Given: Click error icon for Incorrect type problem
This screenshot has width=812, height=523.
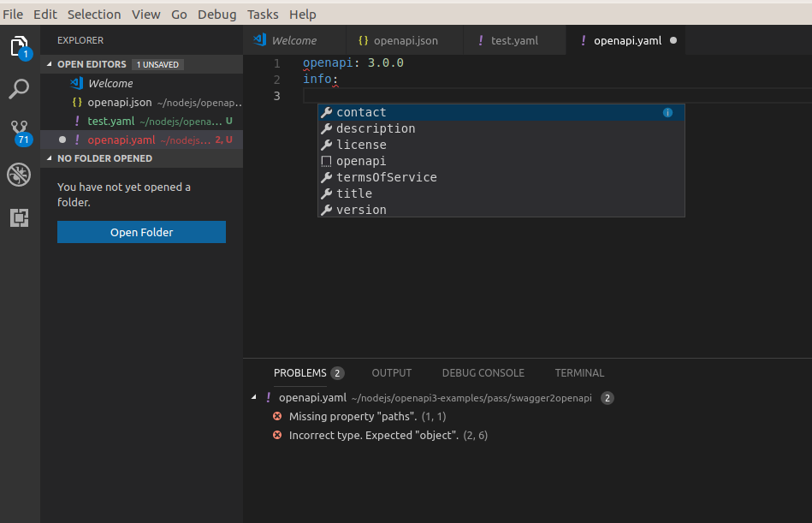Looking at the screenshot, I should pos(277,435).
